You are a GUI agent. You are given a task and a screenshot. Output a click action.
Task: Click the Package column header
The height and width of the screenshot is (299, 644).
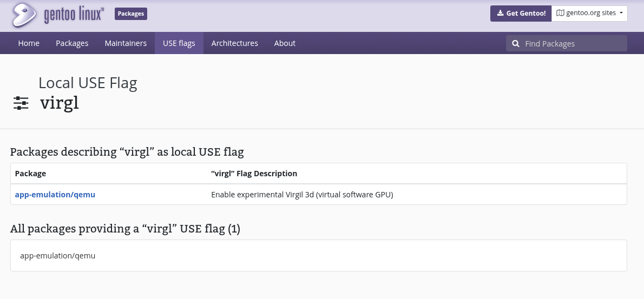coord(30,174)
